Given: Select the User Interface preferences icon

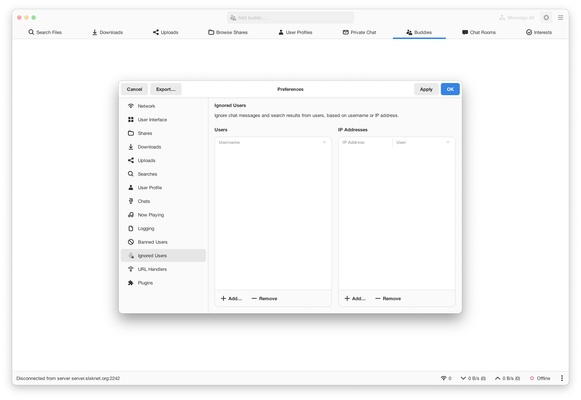Looking at the screenshot, I should coord(131,120).
